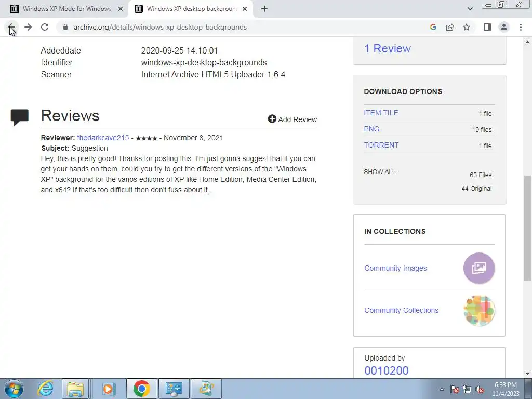
Task: Open the PNG download option
Action: click(x=371, y=129)
